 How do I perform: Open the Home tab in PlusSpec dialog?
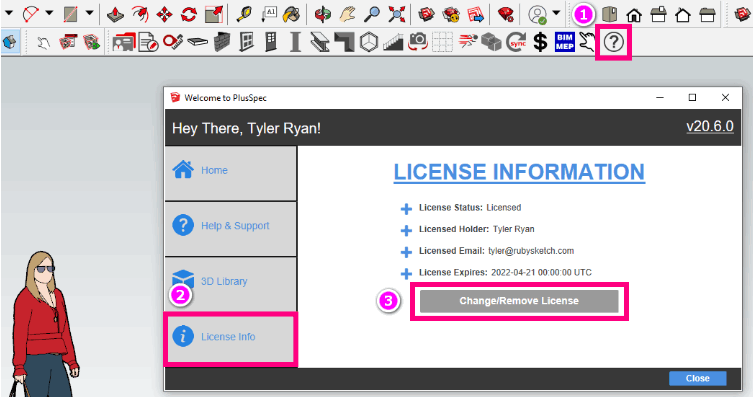coord(231,173)
